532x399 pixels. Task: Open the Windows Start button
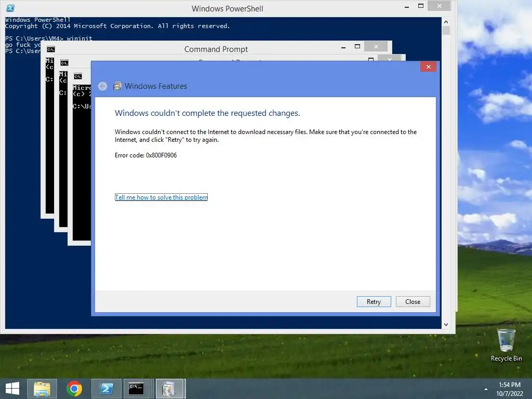tap(12, 389)
